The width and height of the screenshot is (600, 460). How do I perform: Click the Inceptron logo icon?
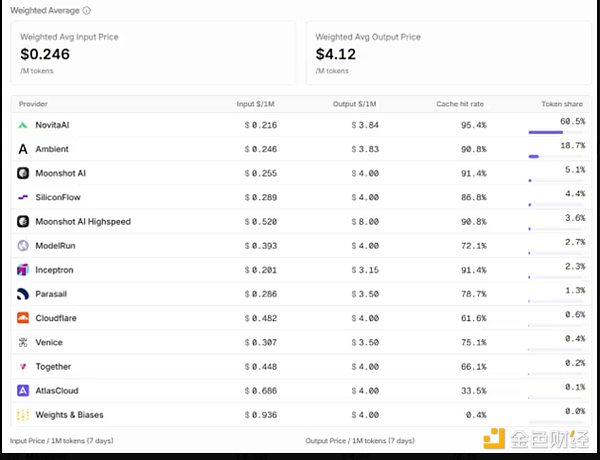click(23, 270)
